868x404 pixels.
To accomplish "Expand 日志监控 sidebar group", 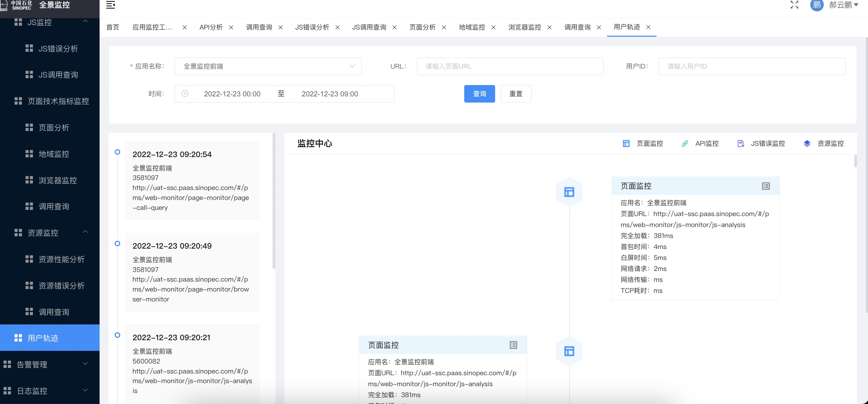I will 50,391.
